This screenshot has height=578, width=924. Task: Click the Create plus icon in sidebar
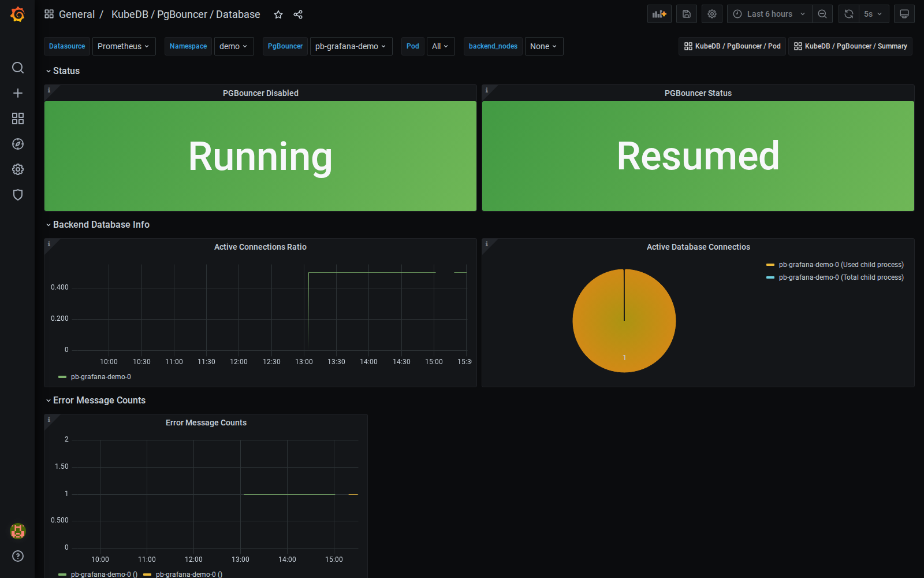pos(18,93)
